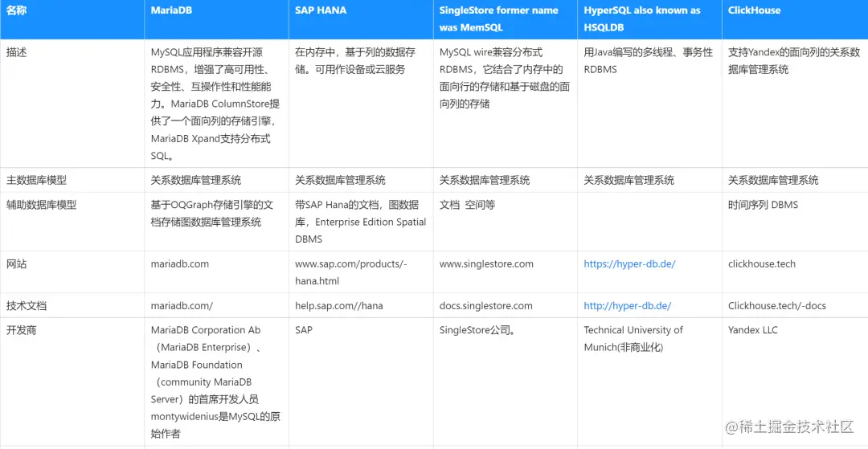Click the 技术文档 row label
The height and width of the screenshot is (449, 868).
pos(26,306)
